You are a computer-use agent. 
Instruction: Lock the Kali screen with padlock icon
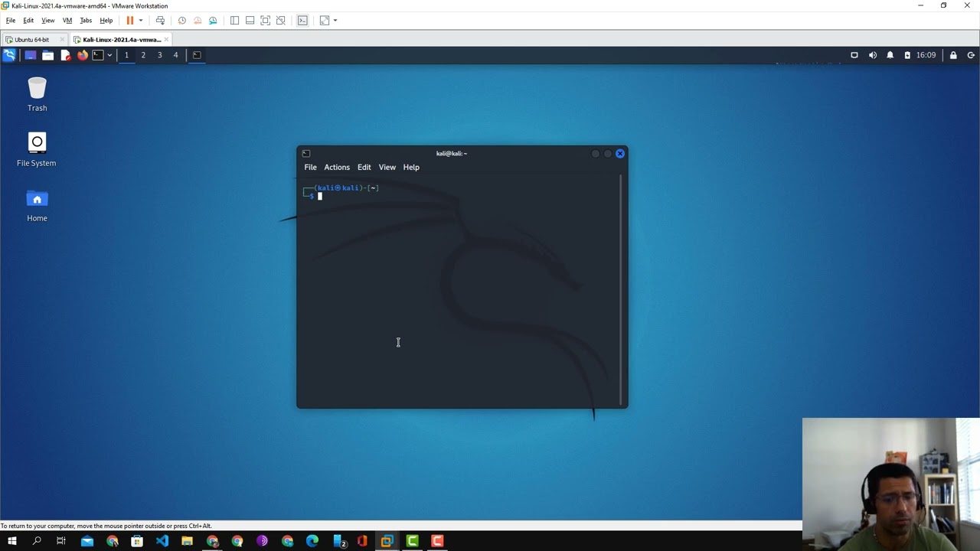(953, 55)
